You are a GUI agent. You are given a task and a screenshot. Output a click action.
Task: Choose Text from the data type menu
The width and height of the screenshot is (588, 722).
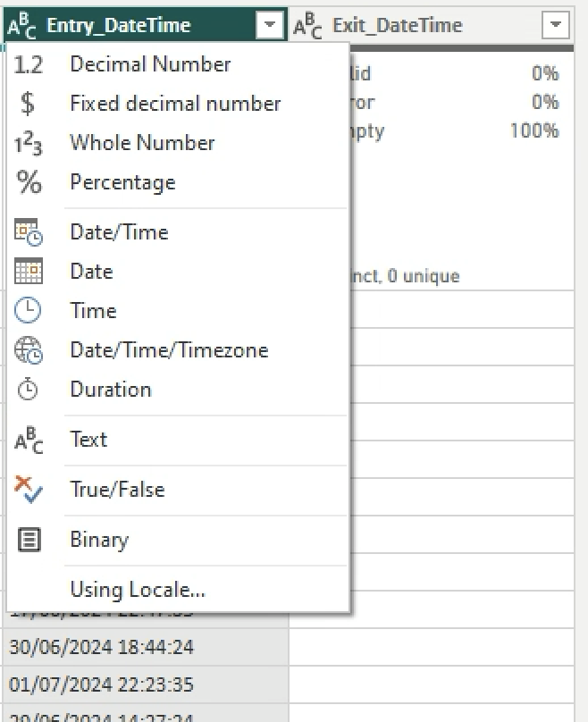(88, 440)
